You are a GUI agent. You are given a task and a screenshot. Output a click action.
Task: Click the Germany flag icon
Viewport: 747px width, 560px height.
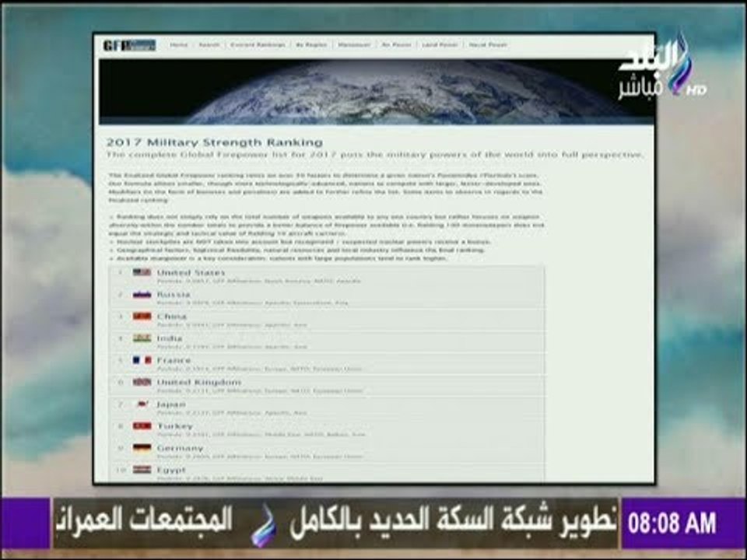pyautogui.click(x=142, y=448)
